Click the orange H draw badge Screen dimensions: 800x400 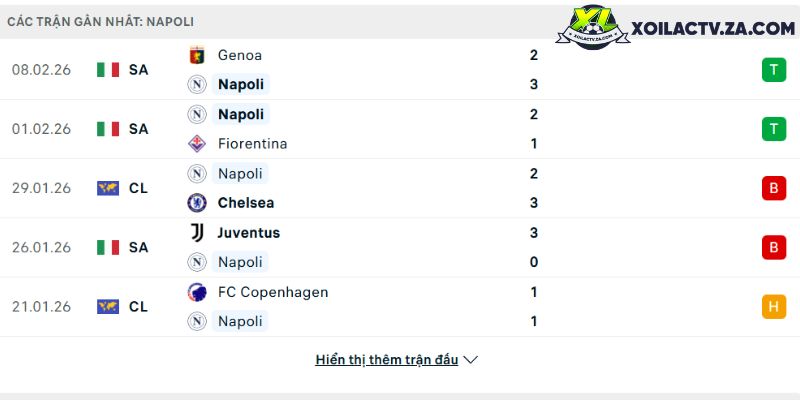(x=773, y=307)
